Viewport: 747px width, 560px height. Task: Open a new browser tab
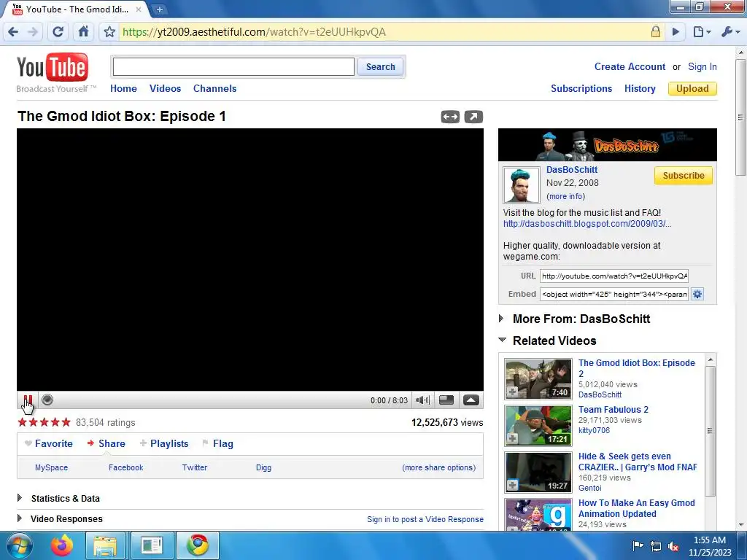[159, 9]
